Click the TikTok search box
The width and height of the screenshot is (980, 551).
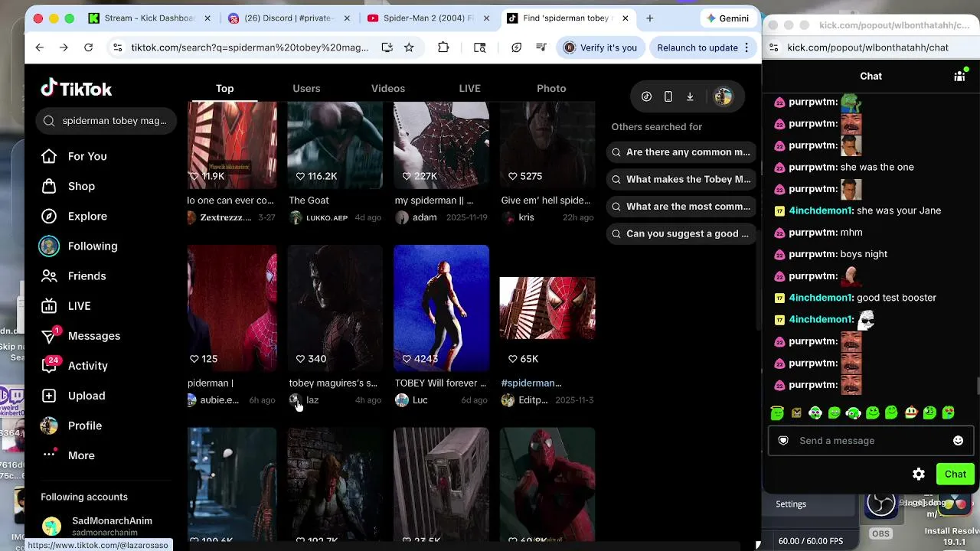(106, 120)
